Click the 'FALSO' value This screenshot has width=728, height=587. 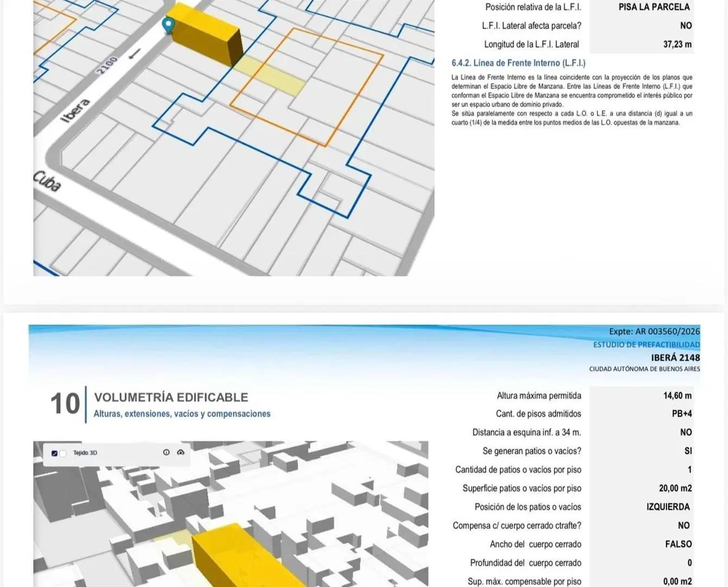click(x=679, y=544)
